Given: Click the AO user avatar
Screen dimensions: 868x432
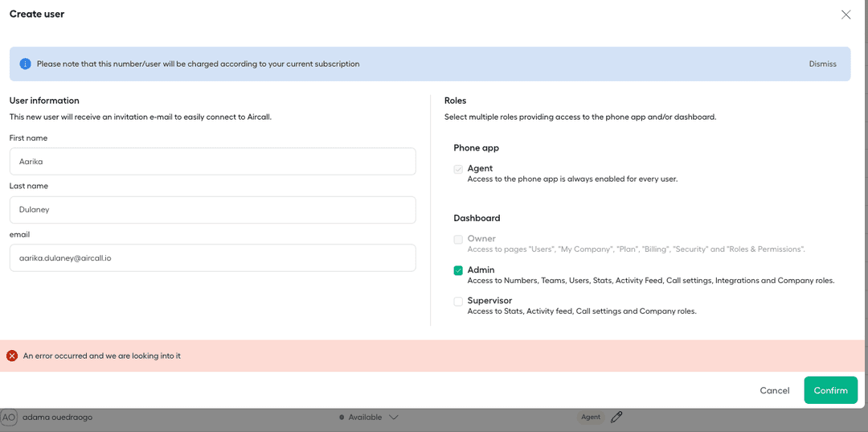Looking at the screenshot, I should (9, 418).
